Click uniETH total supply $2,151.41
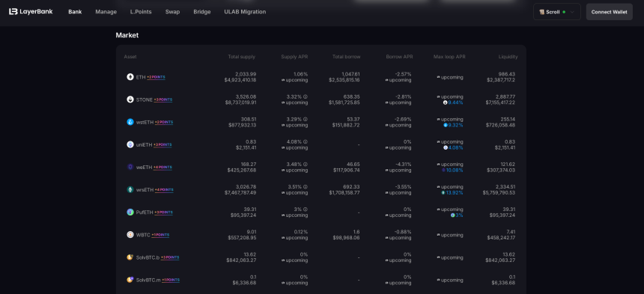Viewport: 644px width, 294px height. pyautogui.click(x=246, y=147)
